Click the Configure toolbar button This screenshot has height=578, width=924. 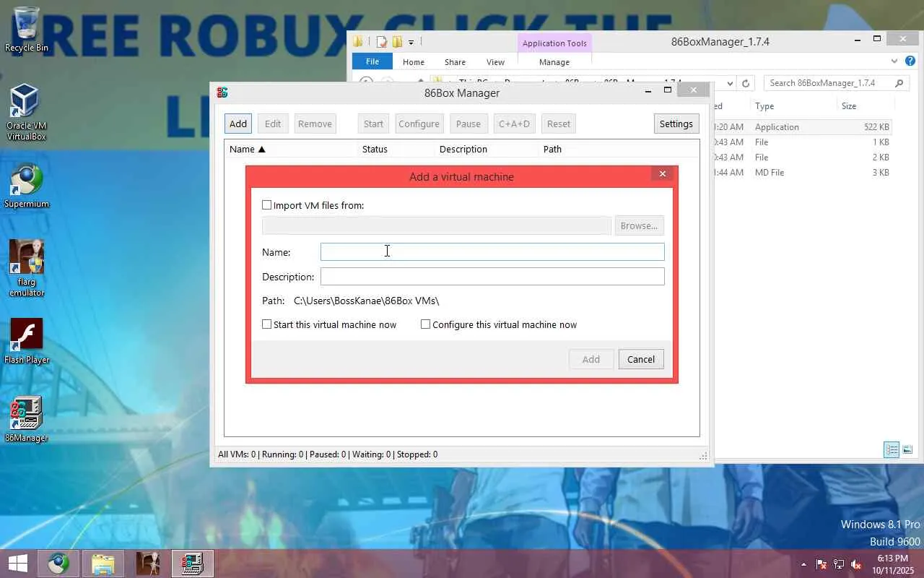tap(419, 124)
